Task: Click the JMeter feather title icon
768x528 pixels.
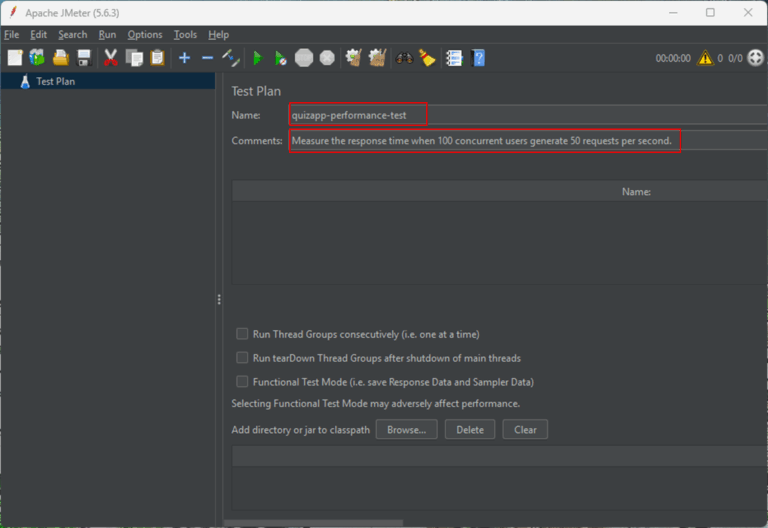Action: pyautogui.click(x=13, y=12)
